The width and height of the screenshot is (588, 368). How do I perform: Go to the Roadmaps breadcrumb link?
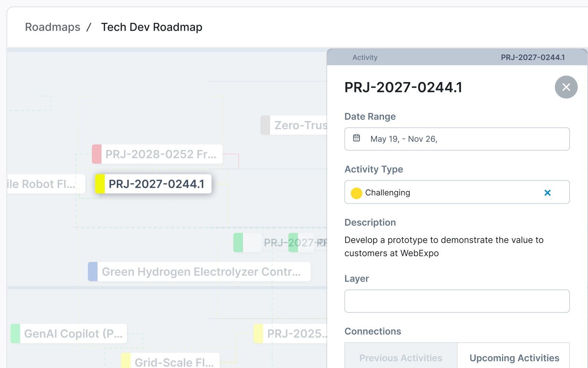tap(53, 27)
